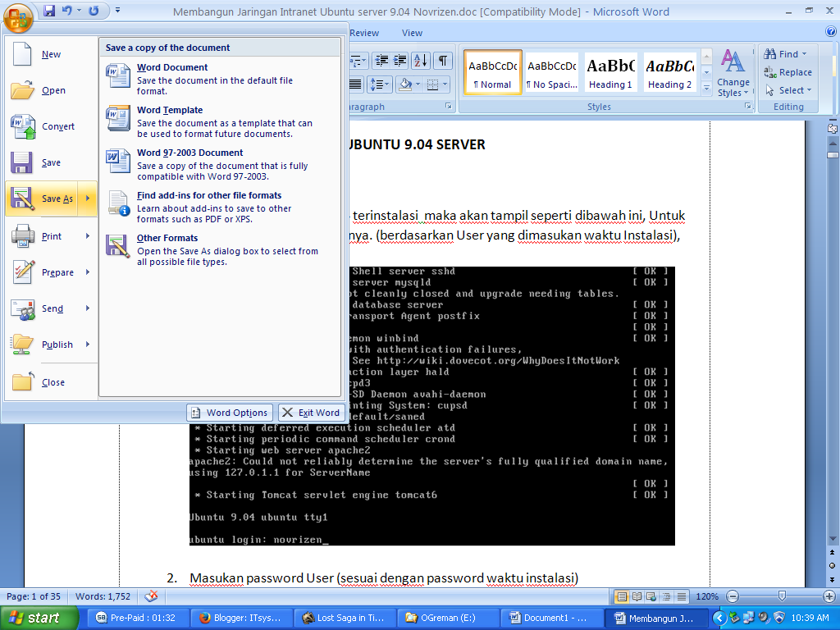Choose New in the Office menu
Screen dimensions: 840x630
[52, 54]
